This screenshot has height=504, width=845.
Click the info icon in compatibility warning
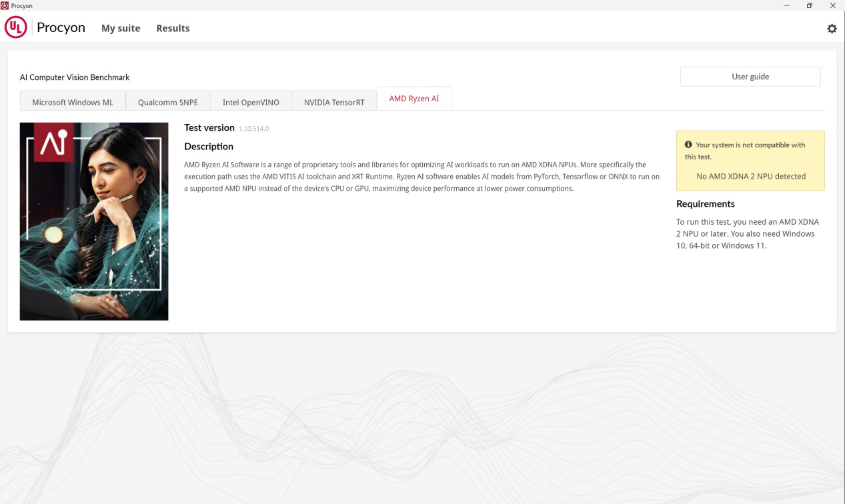click(x=688, y=145)
